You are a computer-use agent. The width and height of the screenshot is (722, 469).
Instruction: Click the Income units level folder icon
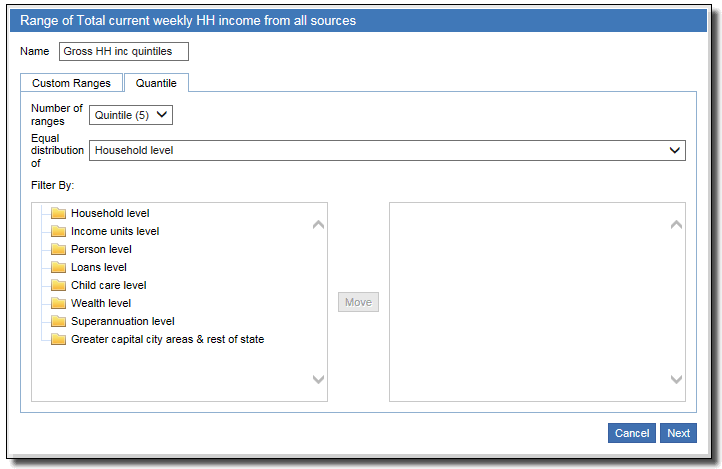pyautogui.click(x=58, y=231)
